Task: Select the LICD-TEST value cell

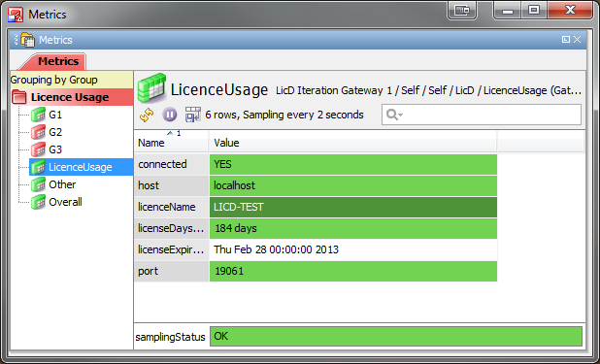Action: (353, 207)
